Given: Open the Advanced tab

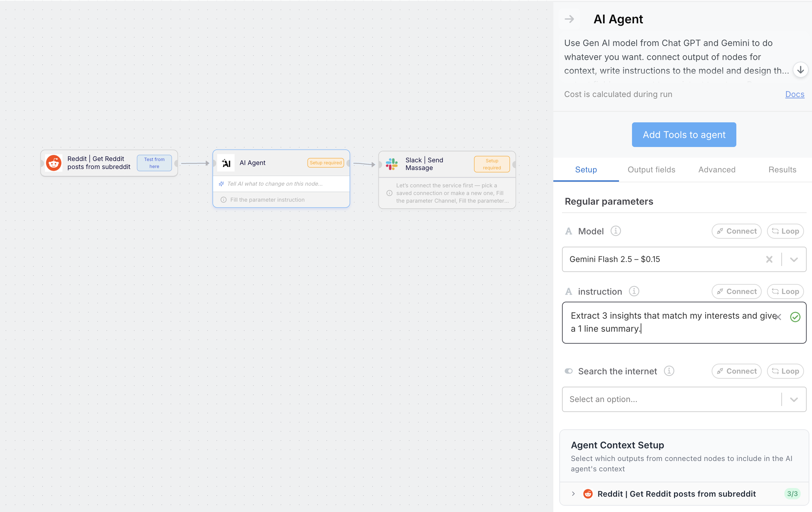Looking at the screenshot, I should [x=717, y=170].
